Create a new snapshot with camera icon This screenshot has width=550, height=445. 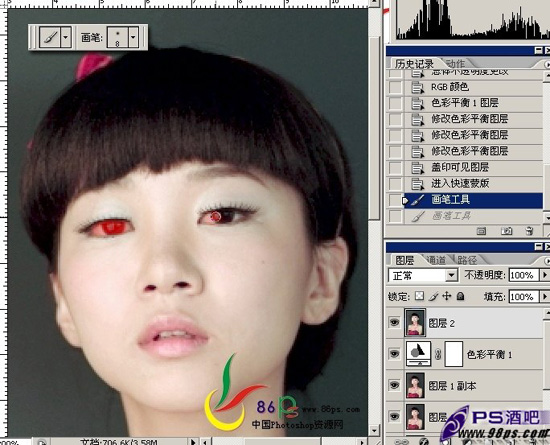[x=506, y=231]
